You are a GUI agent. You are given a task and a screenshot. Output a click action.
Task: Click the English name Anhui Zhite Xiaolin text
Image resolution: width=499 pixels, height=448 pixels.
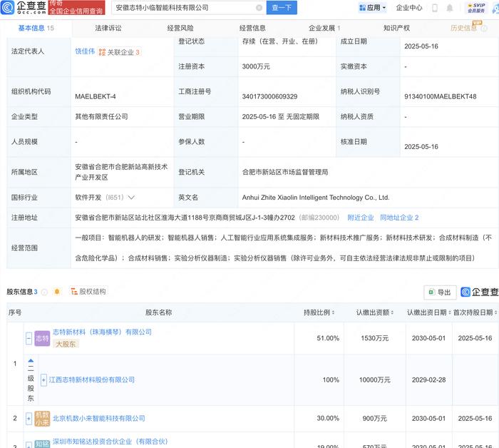click(316, 198)
